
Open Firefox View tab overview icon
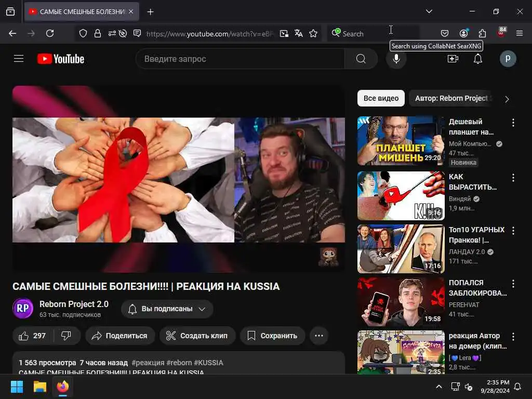pyautogui.click(x=10, y=11)
